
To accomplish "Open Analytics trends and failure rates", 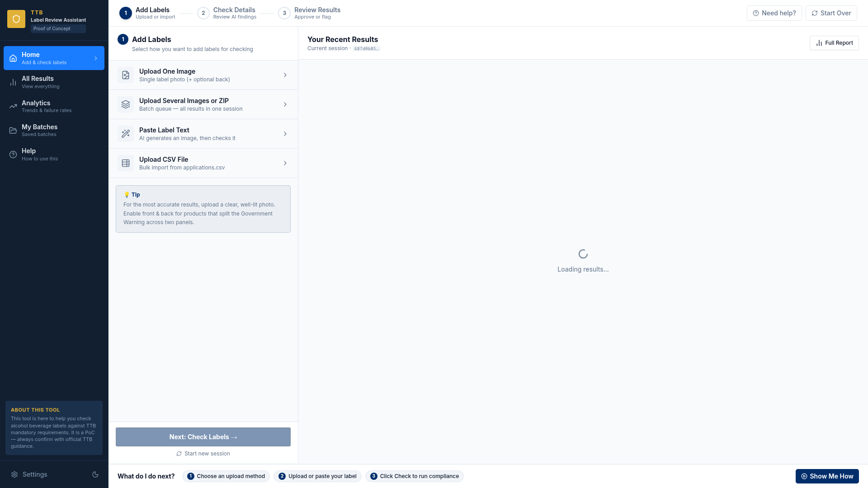I will [54, 106].
